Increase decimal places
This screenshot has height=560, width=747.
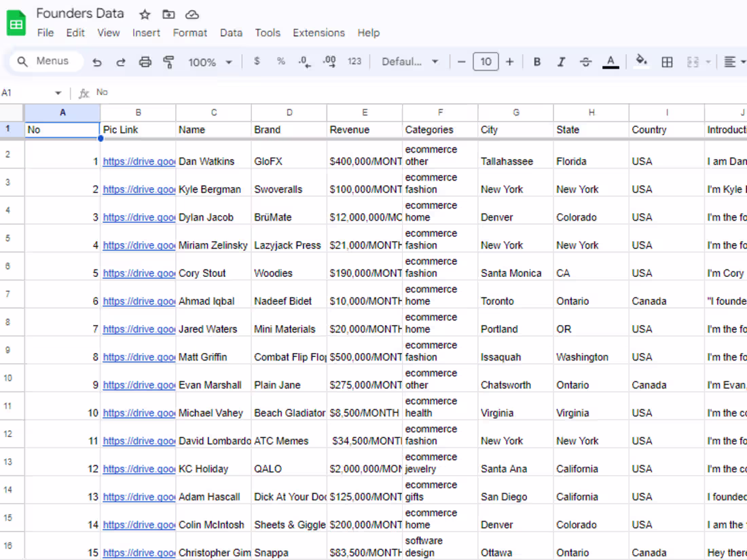pos(329,61)
